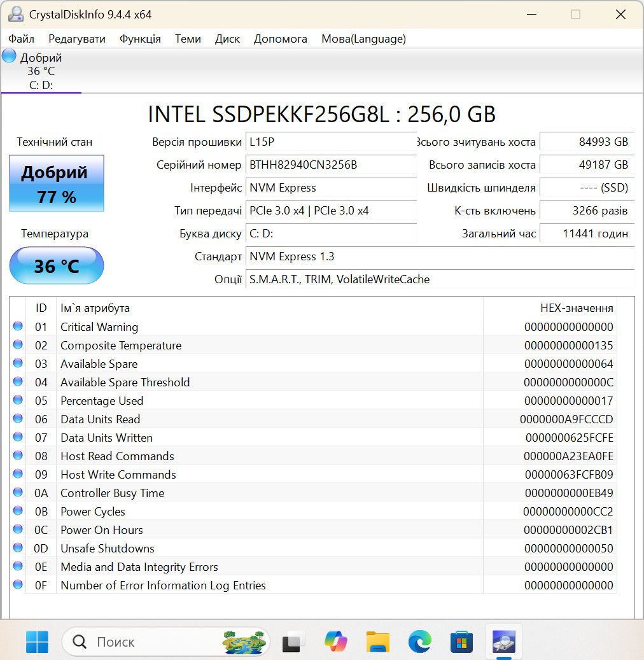Open the Windows Start menu
This screenshot has height=660, width=644.
tap(37, 642)
